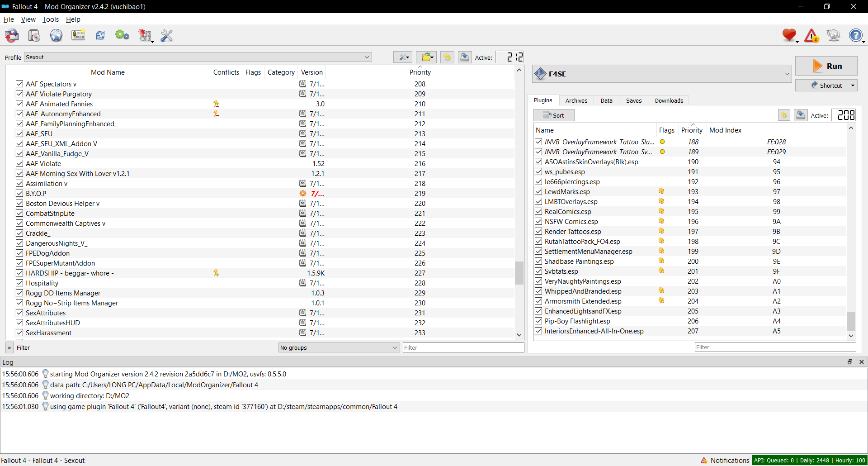Click the Sort plugins button
The image size is (868, 466).
(554, 115)
